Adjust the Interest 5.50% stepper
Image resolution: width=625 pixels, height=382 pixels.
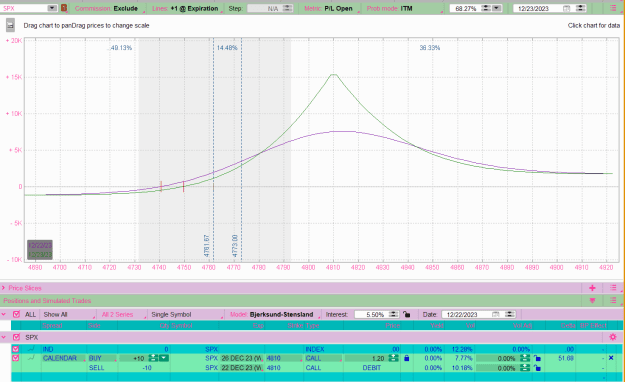393,314
